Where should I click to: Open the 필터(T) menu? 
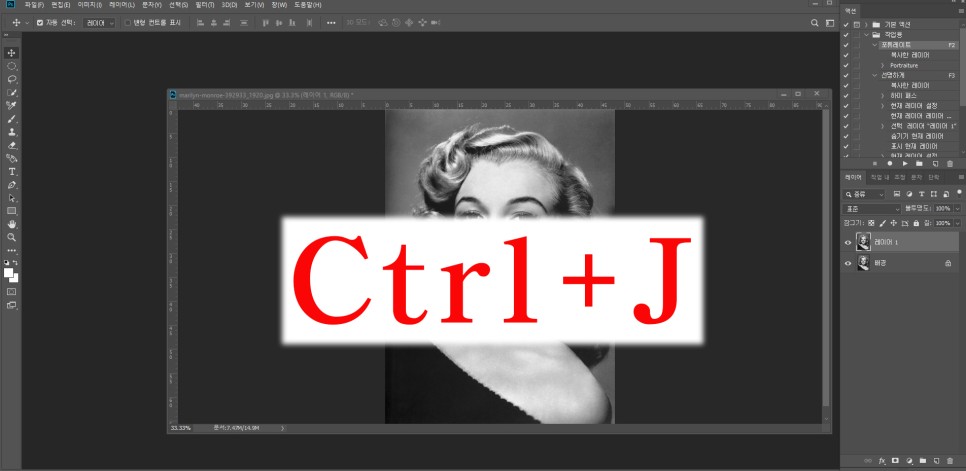(204, 5)
